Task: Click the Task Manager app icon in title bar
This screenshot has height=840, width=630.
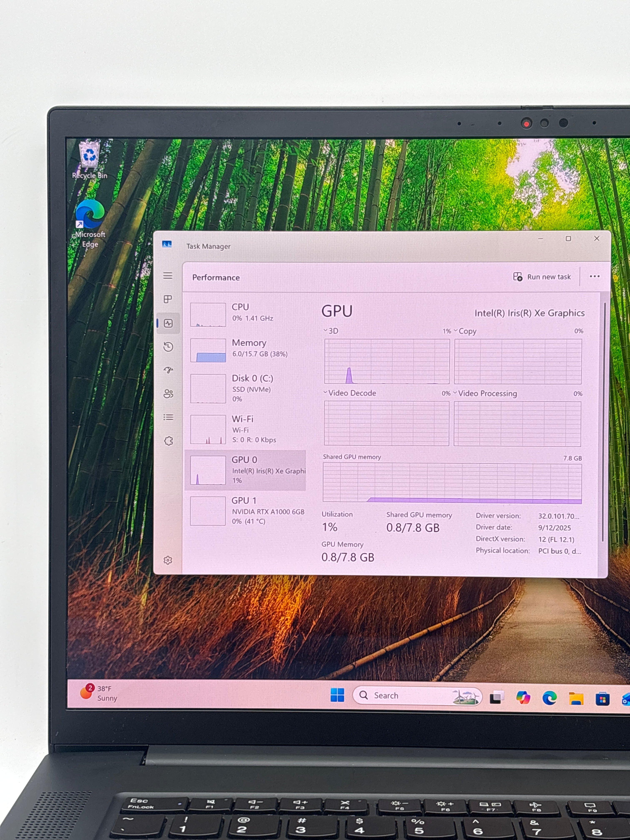Action: coord(167,244)
